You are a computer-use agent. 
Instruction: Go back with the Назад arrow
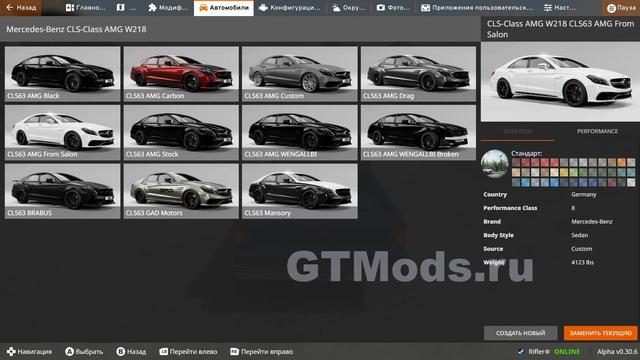(21, 8)
